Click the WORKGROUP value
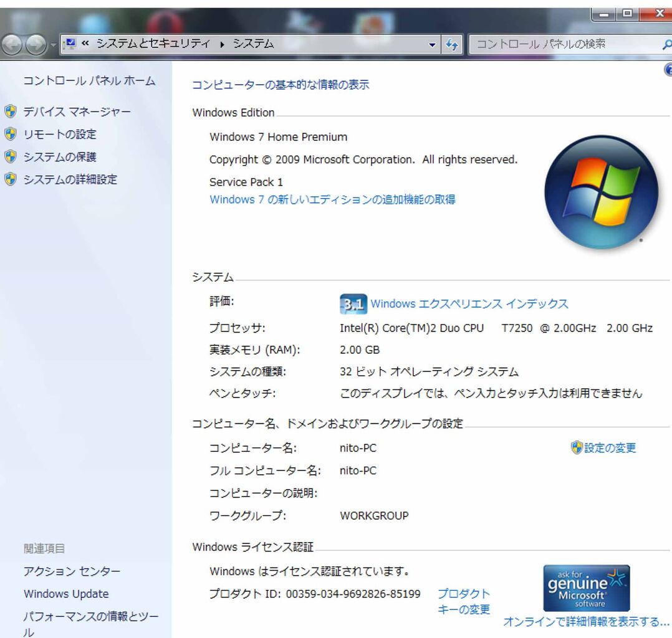672x638 pixels. click(374, 515)
